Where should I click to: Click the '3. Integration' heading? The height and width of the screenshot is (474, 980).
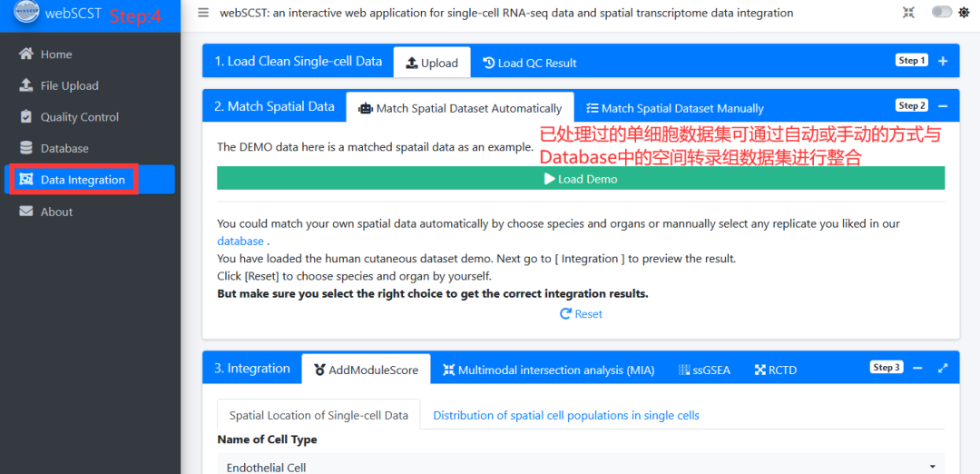click(x=252, y=369)
